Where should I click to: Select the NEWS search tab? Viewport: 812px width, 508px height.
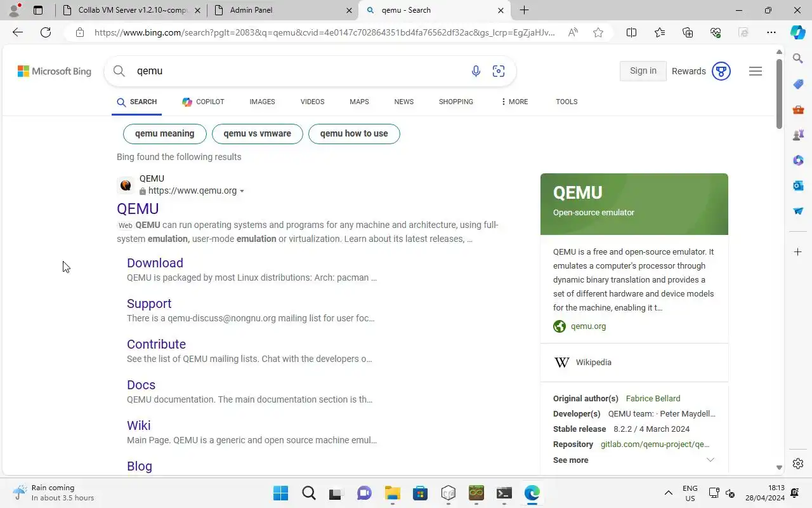(x=403, y=102)
